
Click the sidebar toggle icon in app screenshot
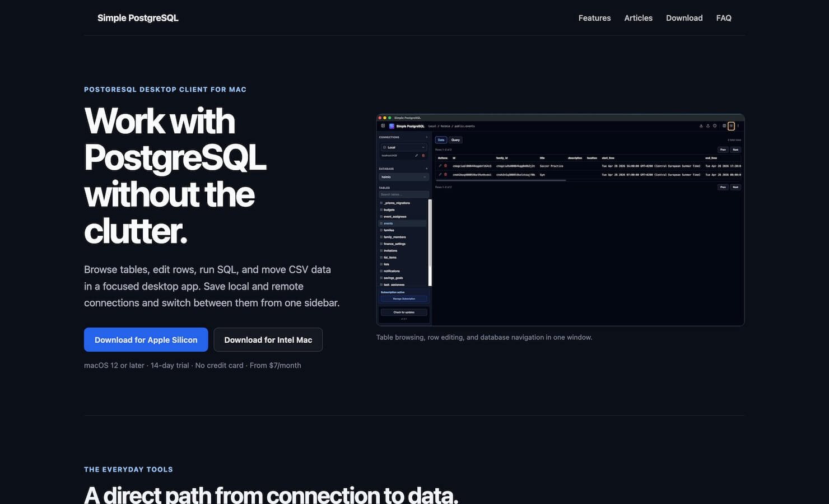click(383, 126)
